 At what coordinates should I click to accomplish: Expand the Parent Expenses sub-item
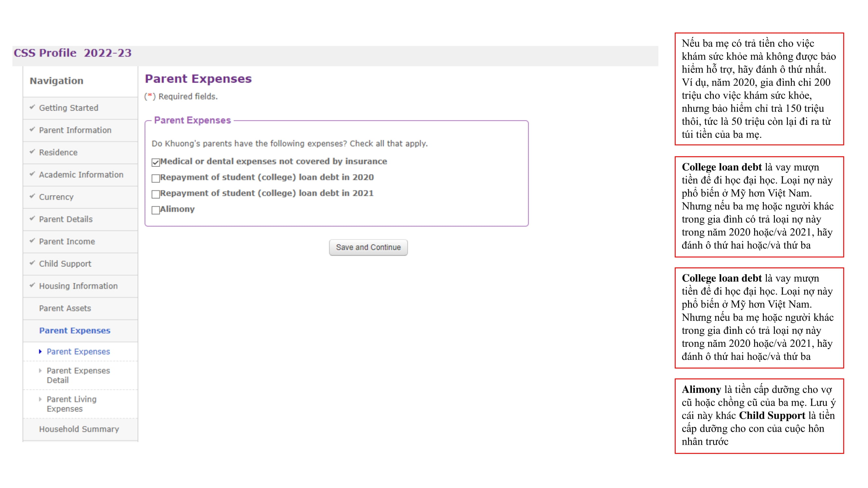click(x=78, y=351)
